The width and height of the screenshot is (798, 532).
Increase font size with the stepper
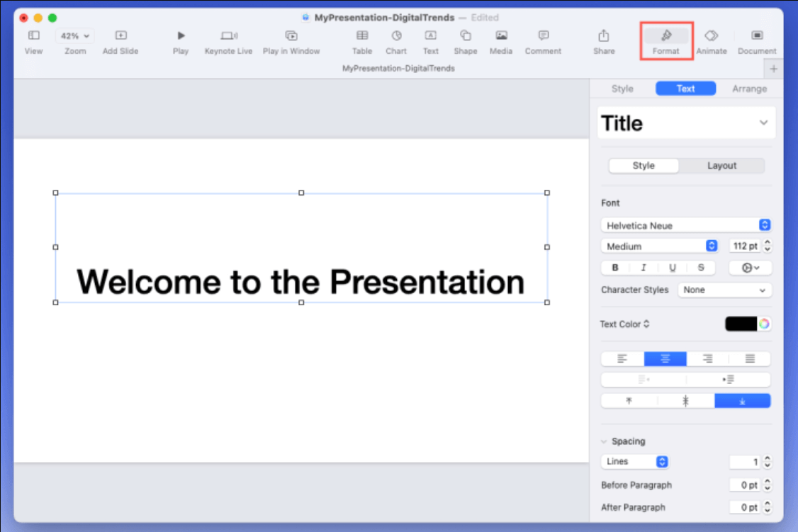coord(767,242)
